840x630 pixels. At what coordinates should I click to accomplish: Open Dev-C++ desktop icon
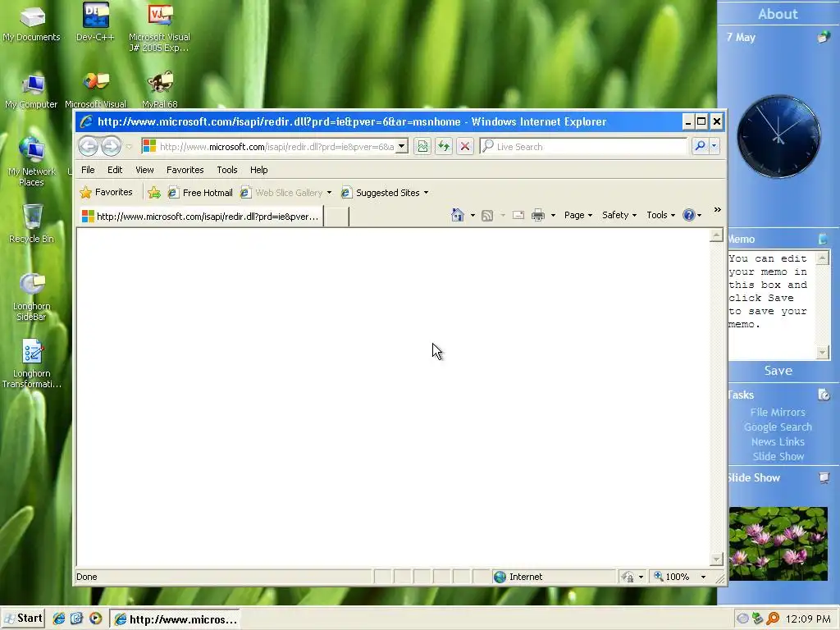95,22
